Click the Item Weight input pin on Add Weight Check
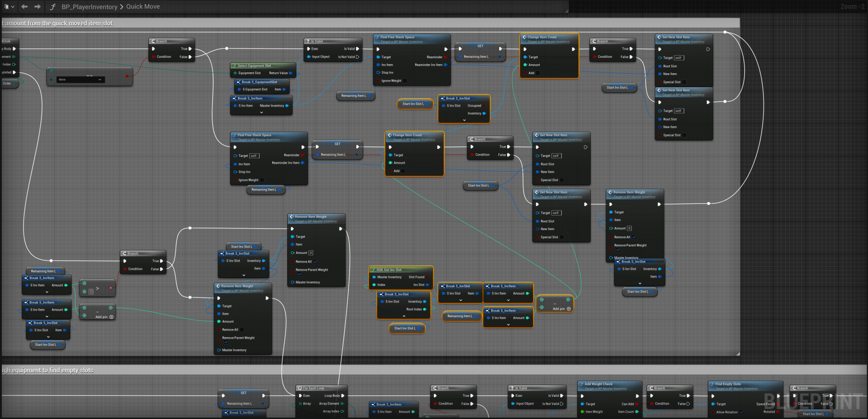This screenshot has width=868, height=419. (x=582, y=412)
